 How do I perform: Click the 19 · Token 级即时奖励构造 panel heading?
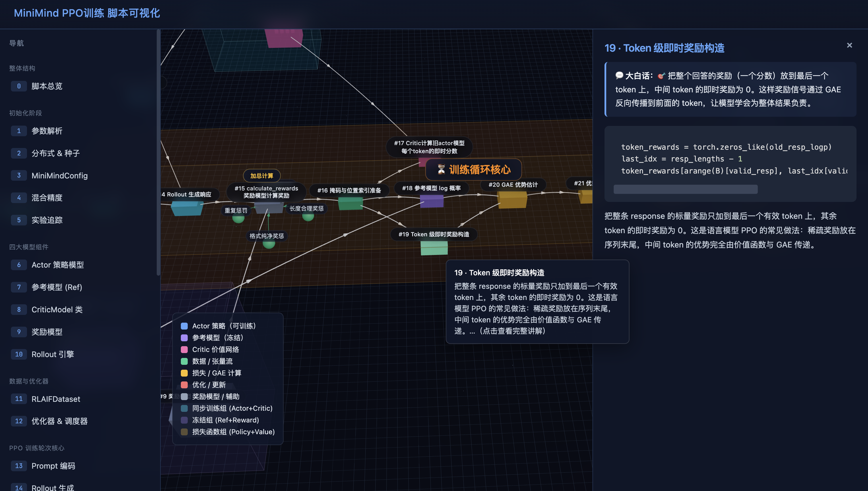click(664, 48)
